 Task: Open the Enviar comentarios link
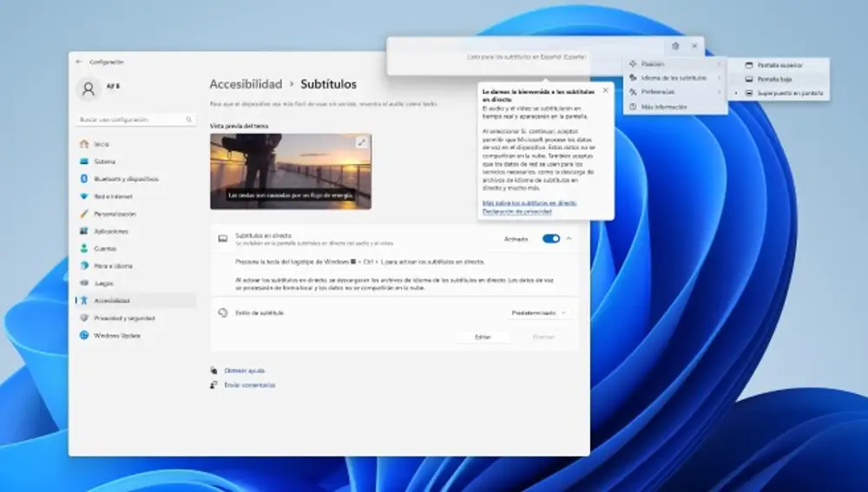click(x=250, y=385)
